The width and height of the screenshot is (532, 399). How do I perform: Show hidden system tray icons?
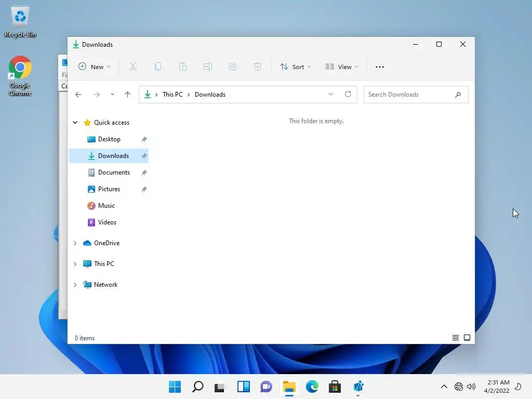pos(444,387)
